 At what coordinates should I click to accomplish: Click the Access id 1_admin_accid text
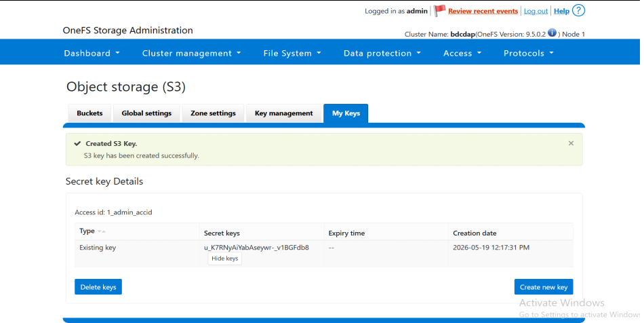[x=113, y=212]
